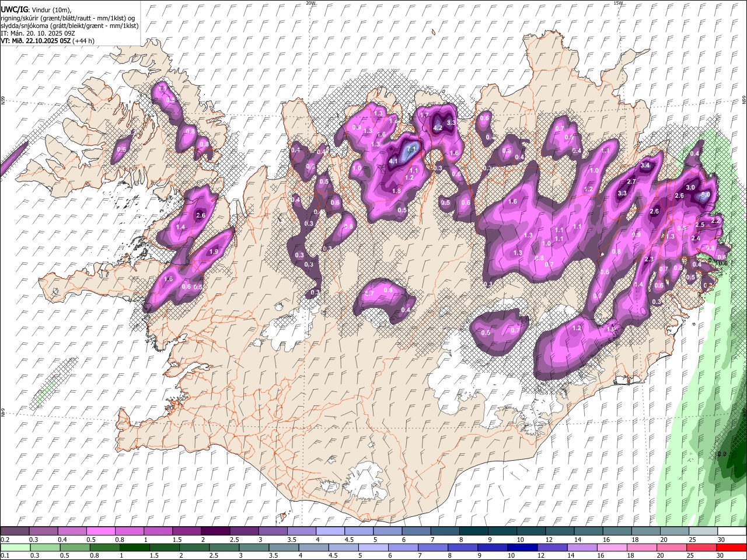
Task: Click the 12 label under the lower legend row
Action: [x=540, y=556]
